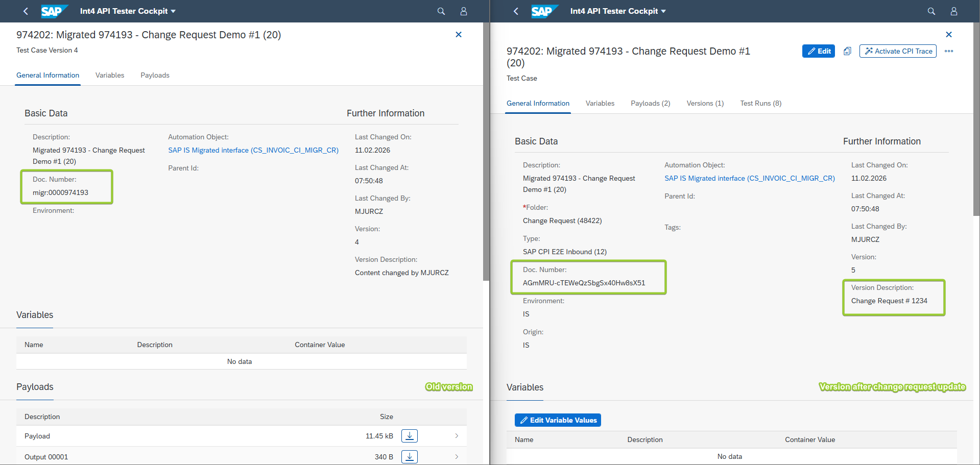Click Content changed by MJURCZ text
Viewport: 980px width, 465px height.
(402, 273)
